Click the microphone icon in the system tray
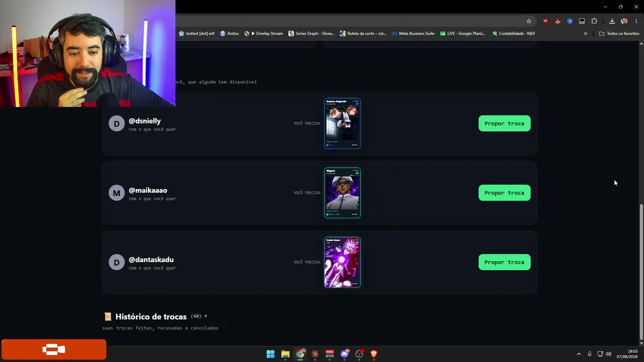The height and width of the screenshot is (362, 644). tap(590, 354)
